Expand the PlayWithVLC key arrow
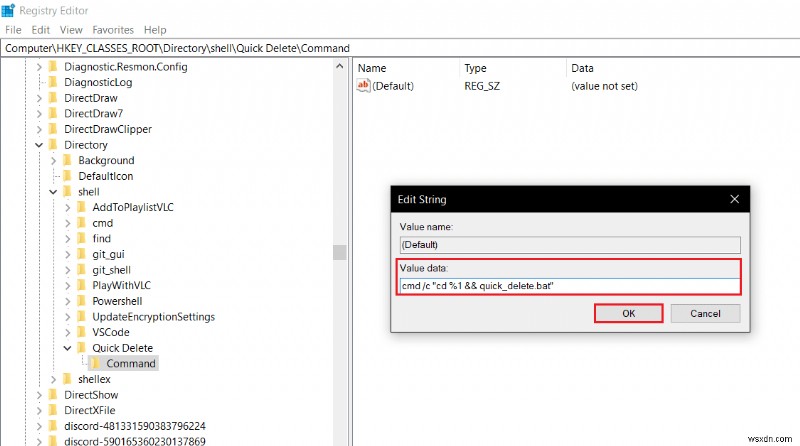This screenshot has width=800, height=446. 68,286
